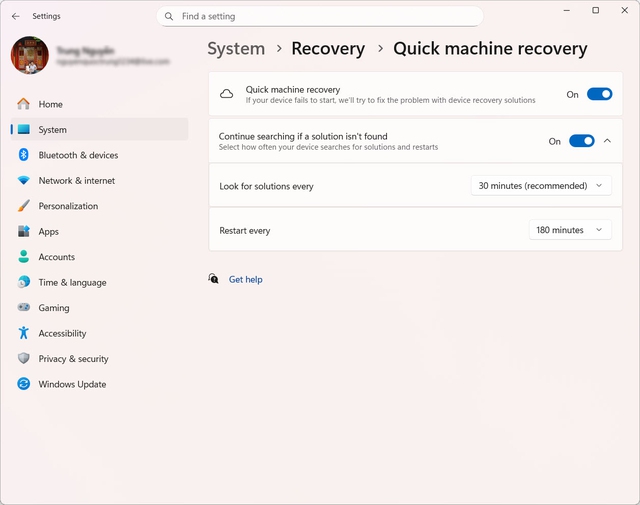Click the Find a setting search box
Viewport: 640px width, 505px height.
pos(320,16)
